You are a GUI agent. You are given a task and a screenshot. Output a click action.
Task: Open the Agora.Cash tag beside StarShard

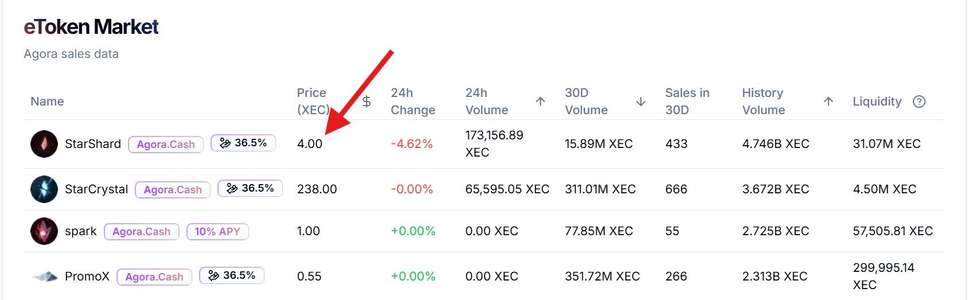click(166, 145)
